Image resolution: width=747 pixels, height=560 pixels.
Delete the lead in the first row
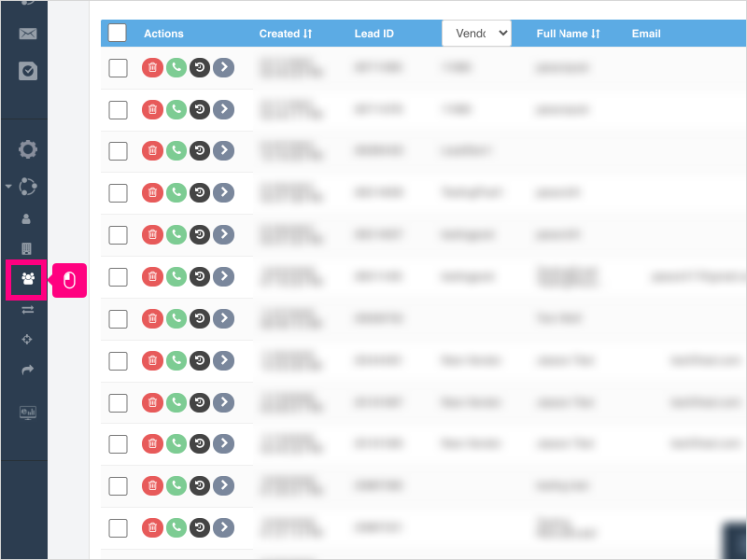152,67
